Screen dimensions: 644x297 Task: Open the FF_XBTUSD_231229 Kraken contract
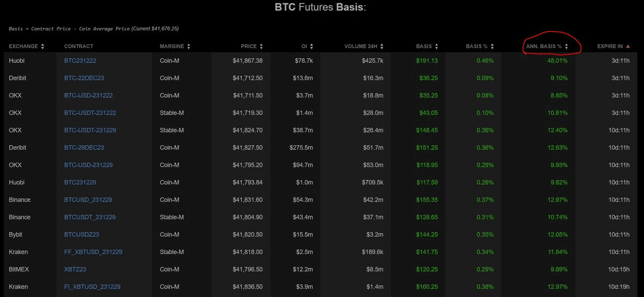93,252
